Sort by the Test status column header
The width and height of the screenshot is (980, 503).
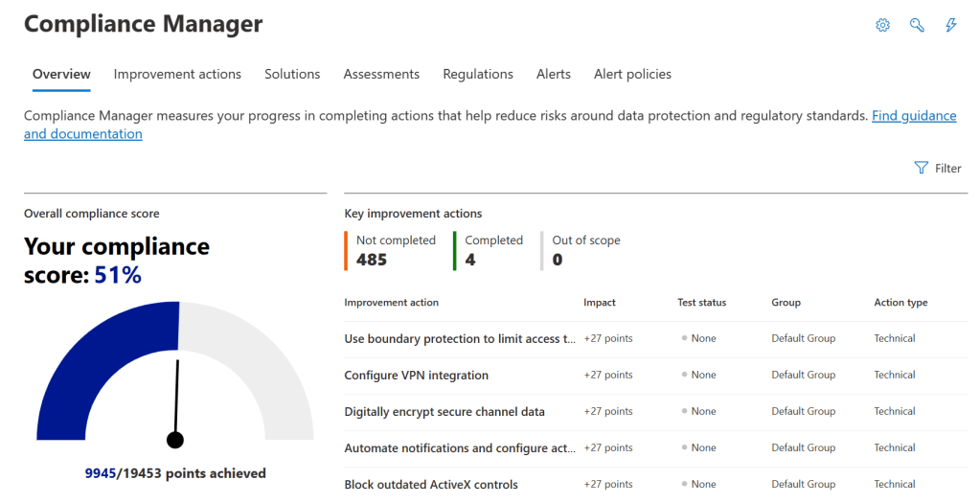(x=701, y=303)
